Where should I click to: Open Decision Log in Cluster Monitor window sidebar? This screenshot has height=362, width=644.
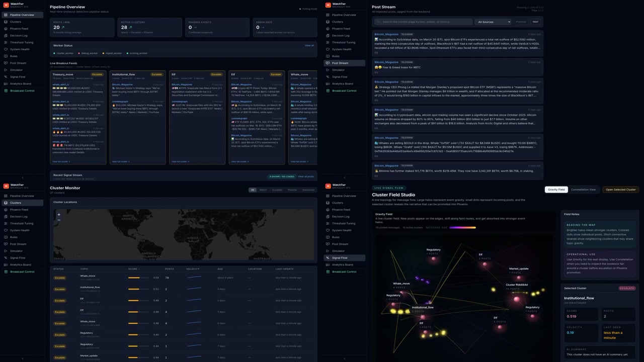pyautogui.click(x=22, y=217)
